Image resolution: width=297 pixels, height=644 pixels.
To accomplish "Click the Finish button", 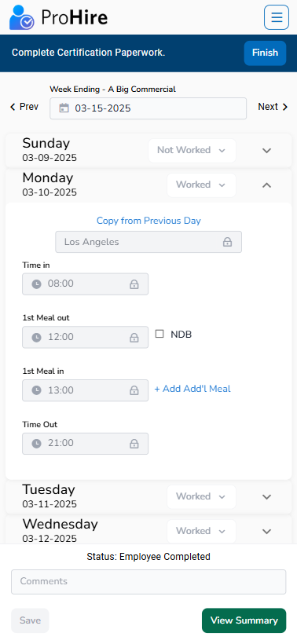I will [265, 53].
